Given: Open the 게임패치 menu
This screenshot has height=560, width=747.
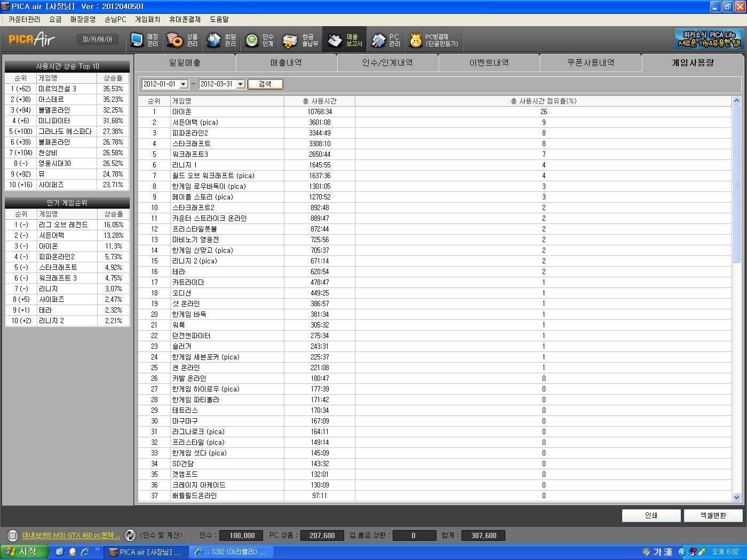Looking at the screenshot, I should [x=148, y=19].
